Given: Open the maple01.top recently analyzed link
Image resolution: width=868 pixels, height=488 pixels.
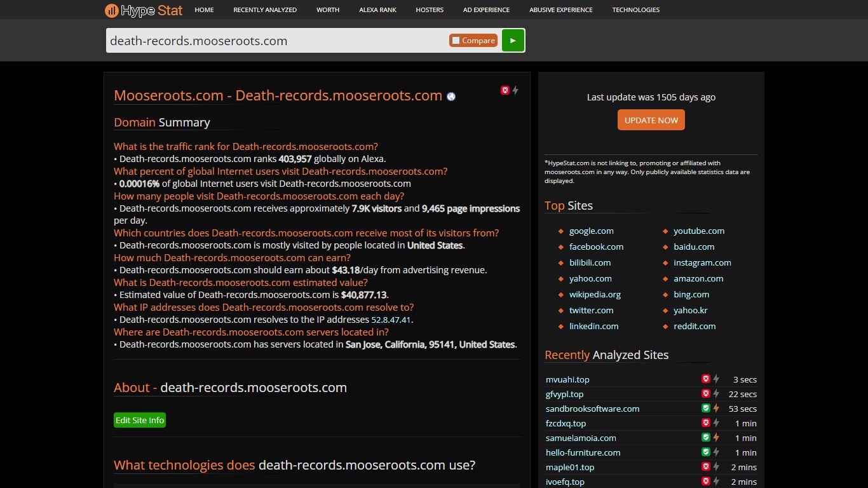Looking at the screenshot, I should [x=570, y=467].
